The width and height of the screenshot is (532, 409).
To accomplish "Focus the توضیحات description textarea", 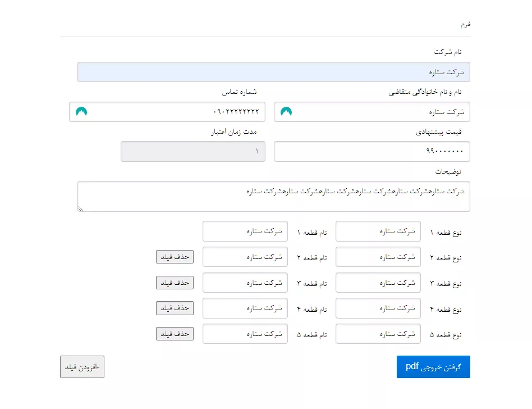I will pyautogui.click(x=274, y=197).
